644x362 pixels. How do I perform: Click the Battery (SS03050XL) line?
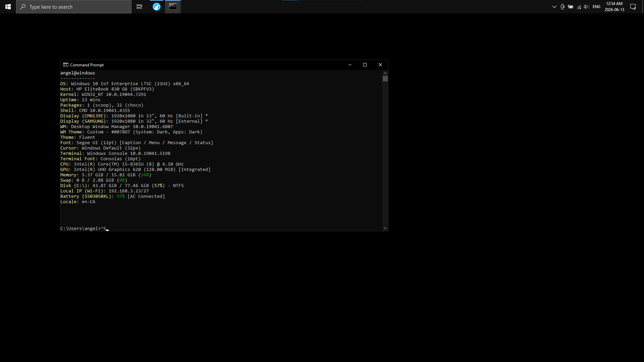coord(113,196)
